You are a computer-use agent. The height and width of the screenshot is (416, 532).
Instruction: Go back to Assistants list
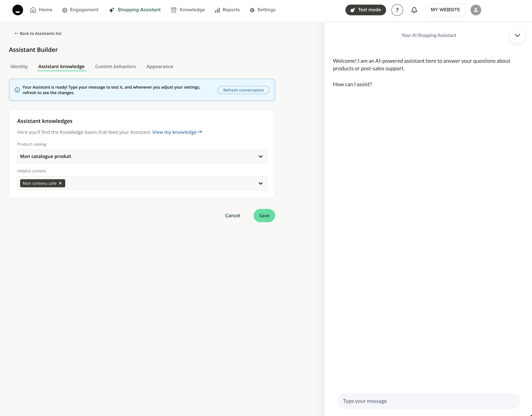pyautogui.click(x=38, y=33)
